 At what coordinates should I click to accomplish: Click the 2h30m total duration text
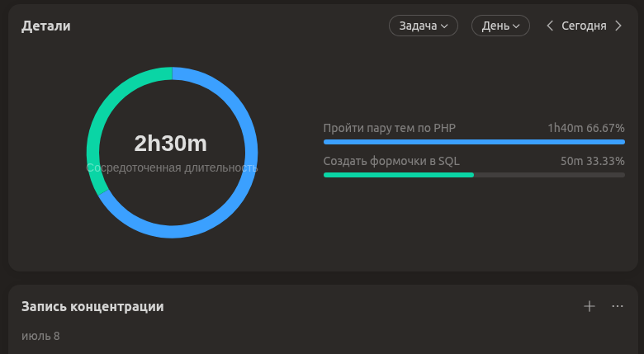171,144
